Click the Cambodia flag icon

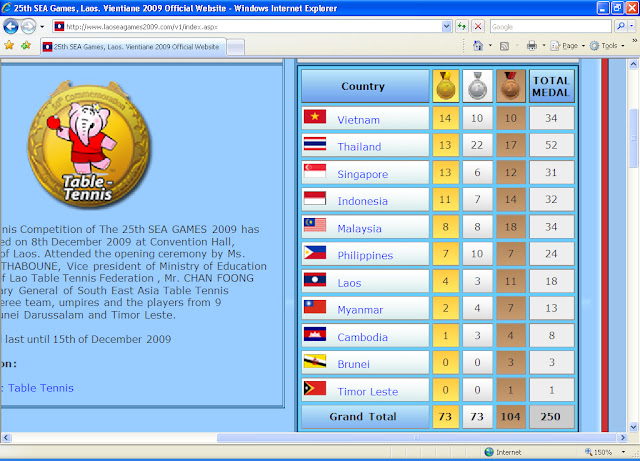click(x=315, y=334)
